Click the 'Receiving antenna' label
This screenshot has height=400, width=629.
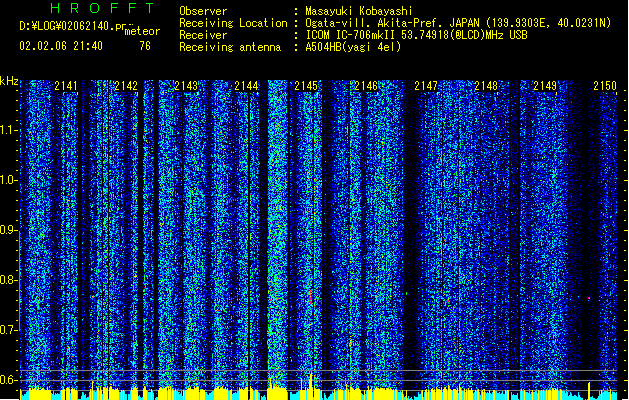pyautogui.click(x=230, y=47)
